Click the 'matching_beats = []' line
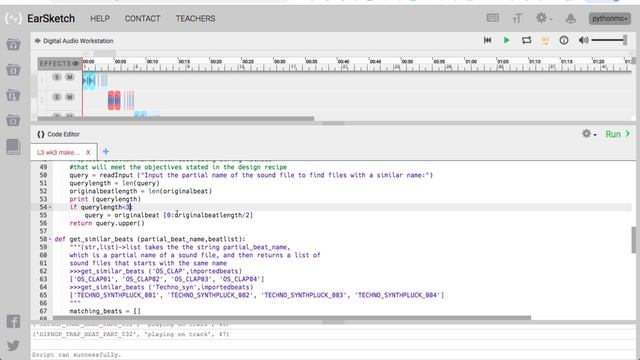Screen dimensions: 640x360 point(105,311)
